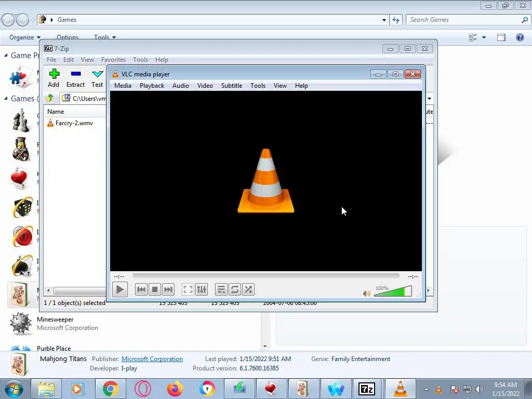
Task: Click the 7-Zip Test button
Action: tap(97, 78)
